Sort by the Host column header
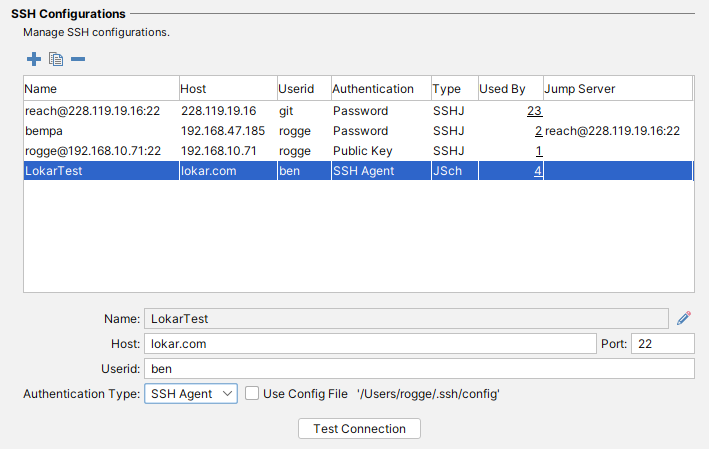Screen dimensions: 709x449 pos(226,89)
